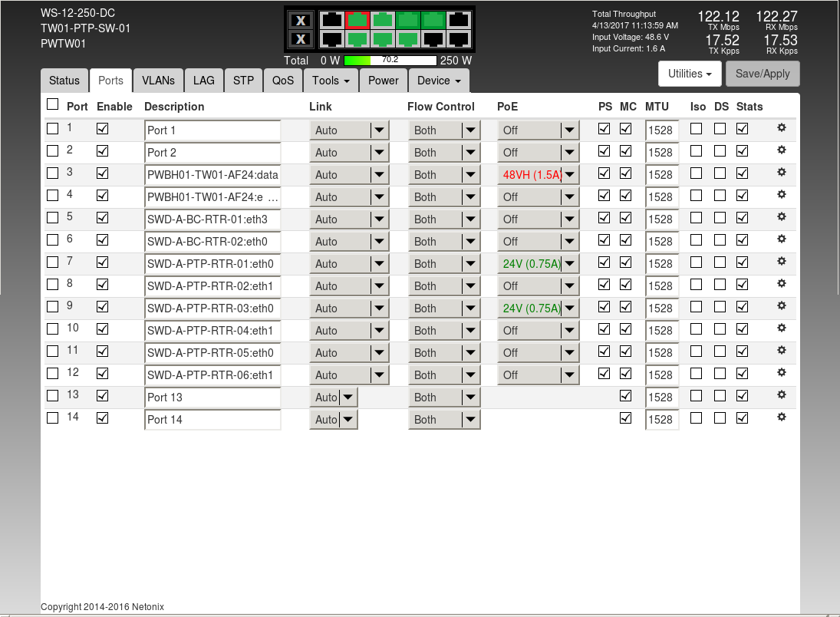Check the Iso checkbox for port 5
Viewport: 840px width, 617px height.
pyautogui.click(x=696, y=218)
